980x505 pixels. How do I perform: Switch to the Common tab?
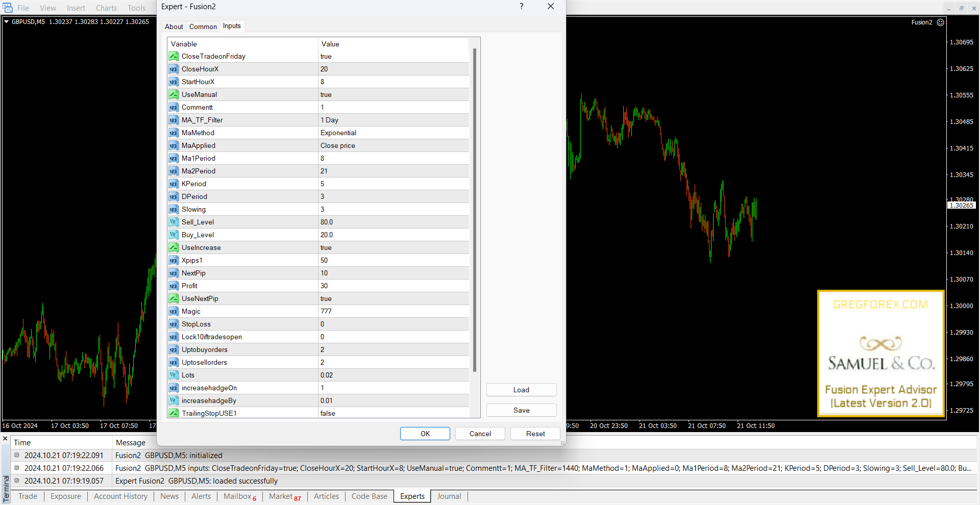(x=203, y=27)
